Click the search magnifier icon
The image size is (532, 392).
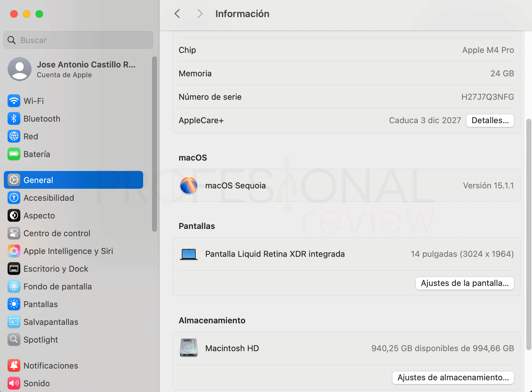(12, 40)
